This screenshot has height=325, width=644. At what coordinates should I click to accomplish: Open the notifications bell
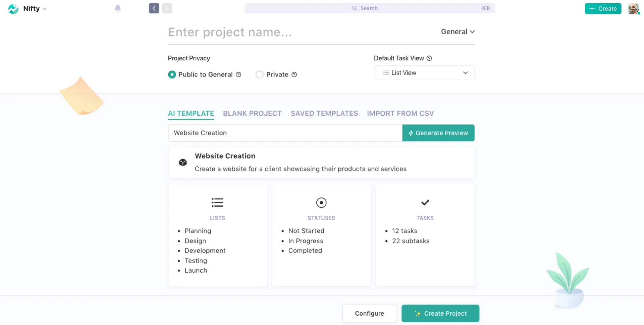118,8
